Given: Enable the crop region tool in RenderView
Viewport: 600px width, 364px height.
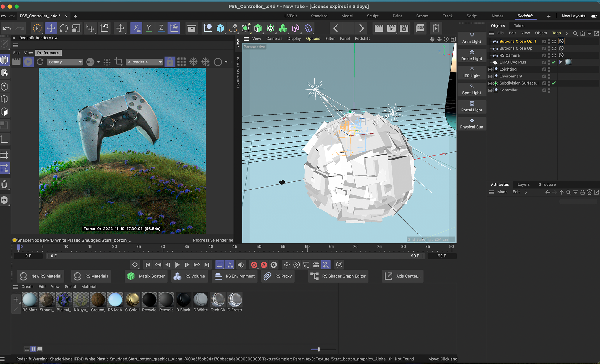Looking at the screenshot, I should pyautogui.click(x=119, y=62).
